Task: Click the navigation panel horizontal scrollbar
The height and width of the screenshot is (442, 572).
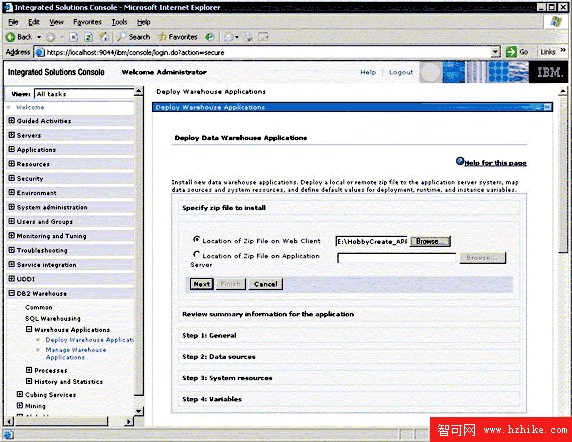Action: (x=69, y=422)
